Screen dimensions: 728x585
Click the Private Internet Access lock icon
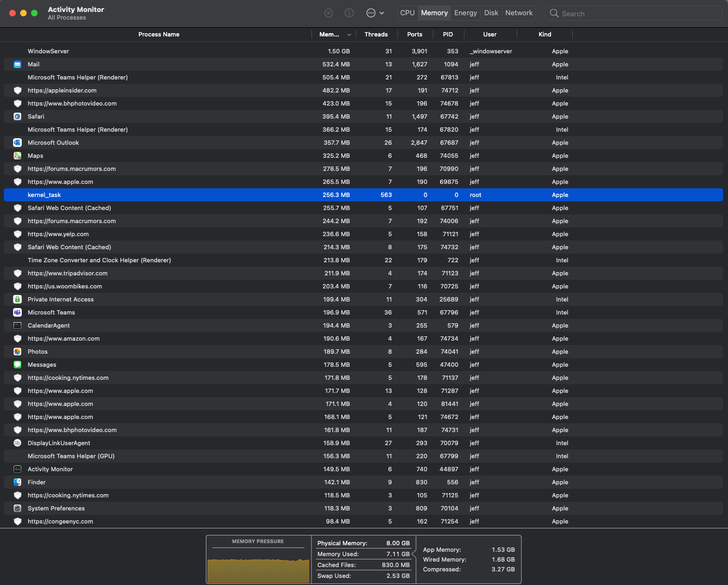tap(17, 299)
